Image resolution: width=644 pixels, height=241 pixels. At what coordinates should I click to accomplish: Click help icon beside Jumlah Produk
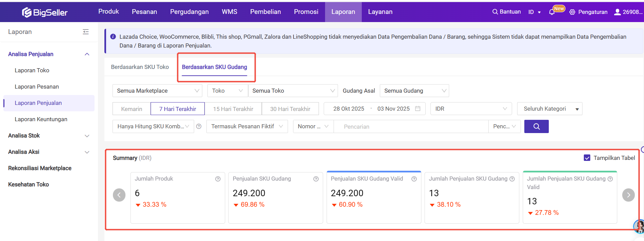pyautogui.click(x=218, y=179)
